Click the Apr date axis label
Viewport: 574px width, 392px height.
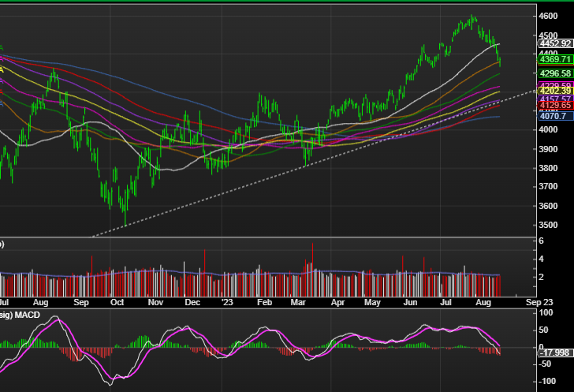point(337,302)
